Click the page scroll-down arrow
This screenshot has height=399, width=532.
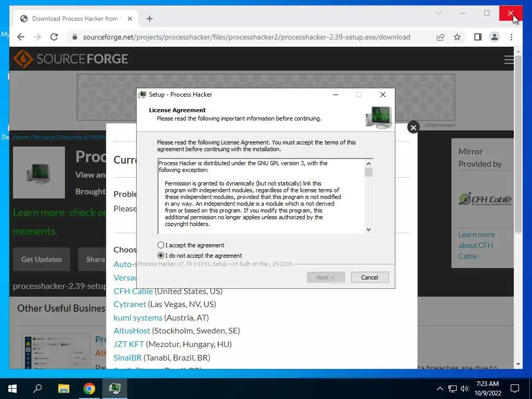point(518,364)
